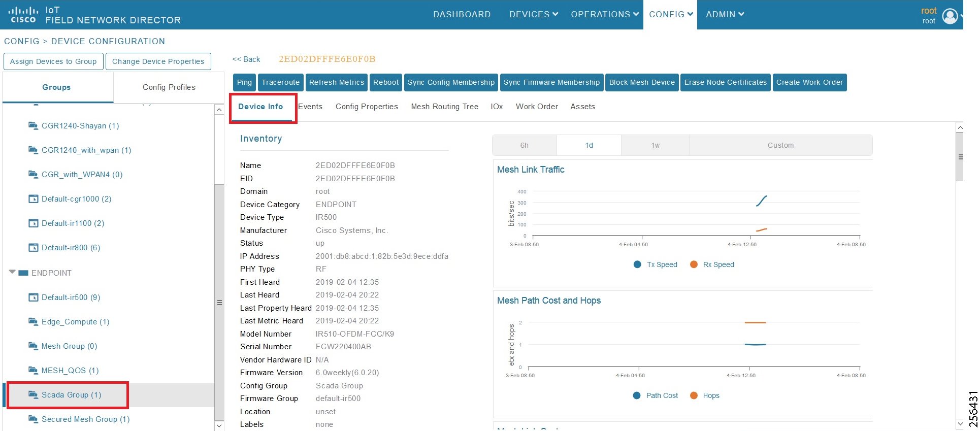Click the groups list scroll-up arrow
The image size is (980, 431).
pos(219,110)
